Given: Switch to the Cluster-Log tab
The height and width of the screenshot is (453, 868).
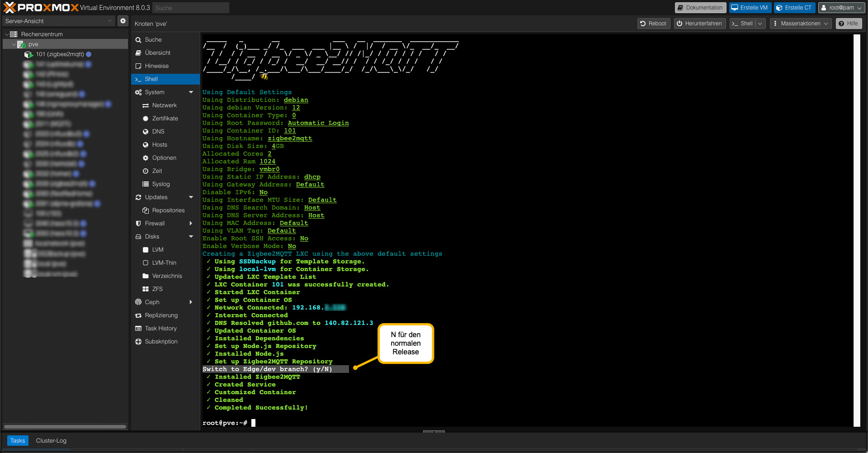Looking at the screenshot, I should 51,440.
